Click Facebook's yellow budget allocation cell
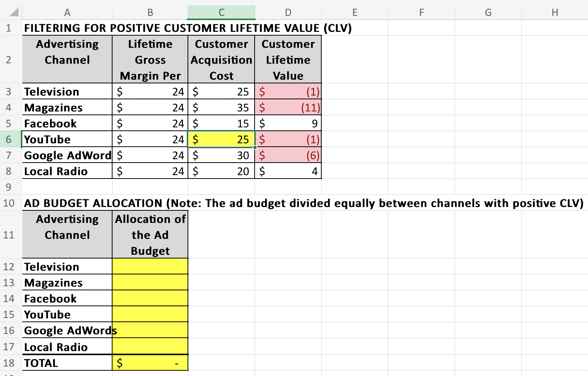 (x=150, y=298)
